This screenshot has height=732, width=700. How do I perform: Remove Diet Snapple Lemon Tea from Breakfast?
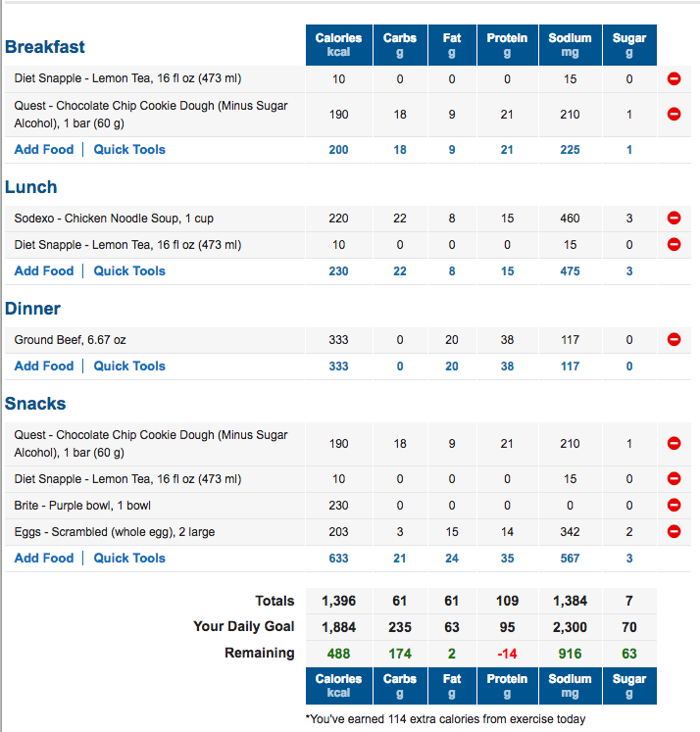tap(674, 78)
